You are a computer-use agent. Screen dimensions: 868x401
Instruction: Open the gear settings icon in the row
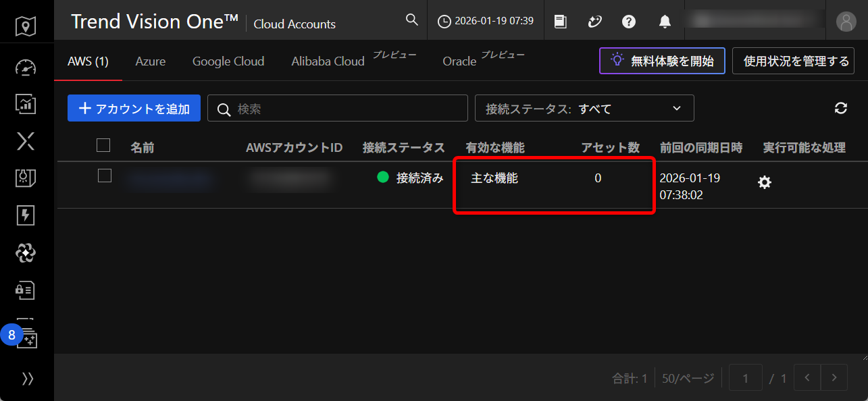point(765,182)
